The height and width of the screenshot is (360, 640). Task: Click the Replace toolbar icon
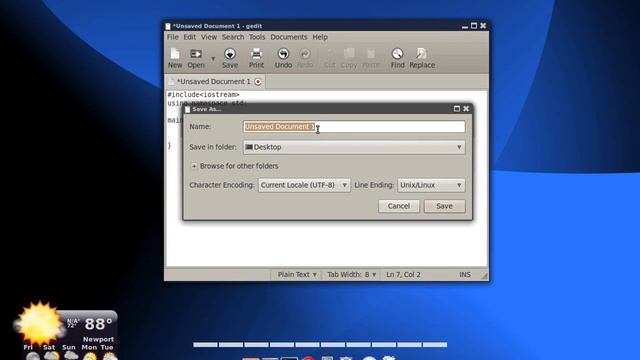click(x=422, y=58)
